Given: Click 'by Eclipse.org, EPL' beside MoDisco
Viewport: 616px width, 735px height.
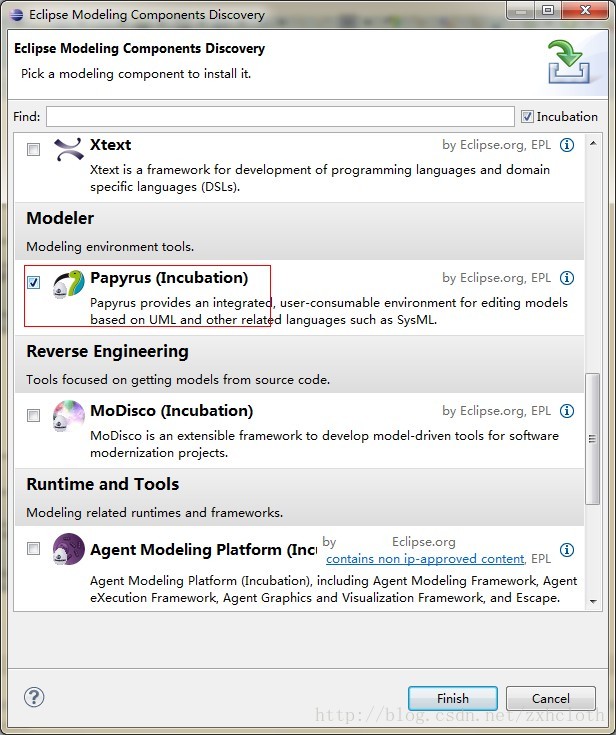Looking at the screenshot, I should (x=496, y=411).
